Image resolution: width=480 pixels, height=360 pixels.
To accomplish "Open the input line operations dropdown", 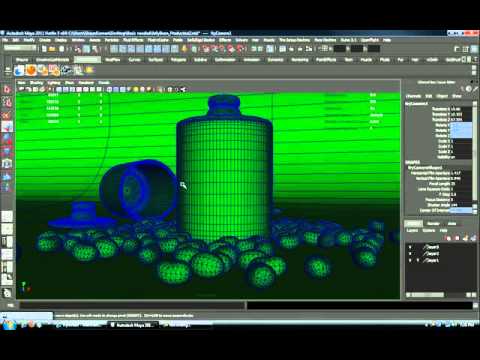I will tap(326, 49).
